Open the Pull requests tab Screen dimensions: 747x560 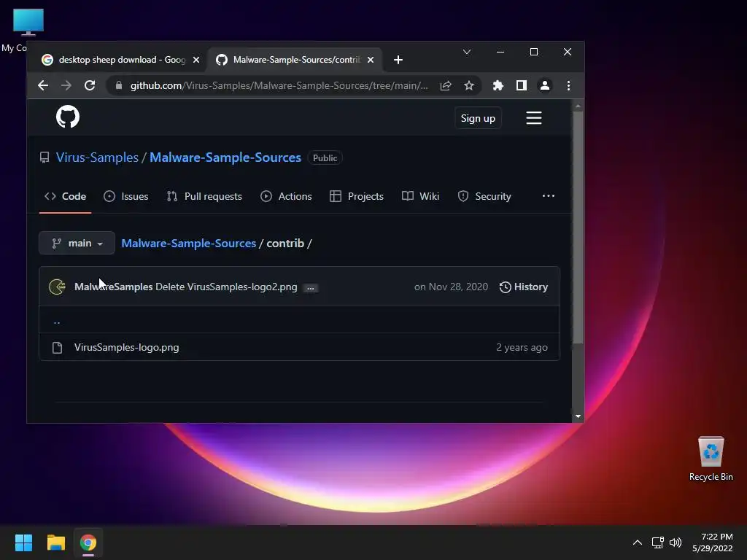pos(204,196)
